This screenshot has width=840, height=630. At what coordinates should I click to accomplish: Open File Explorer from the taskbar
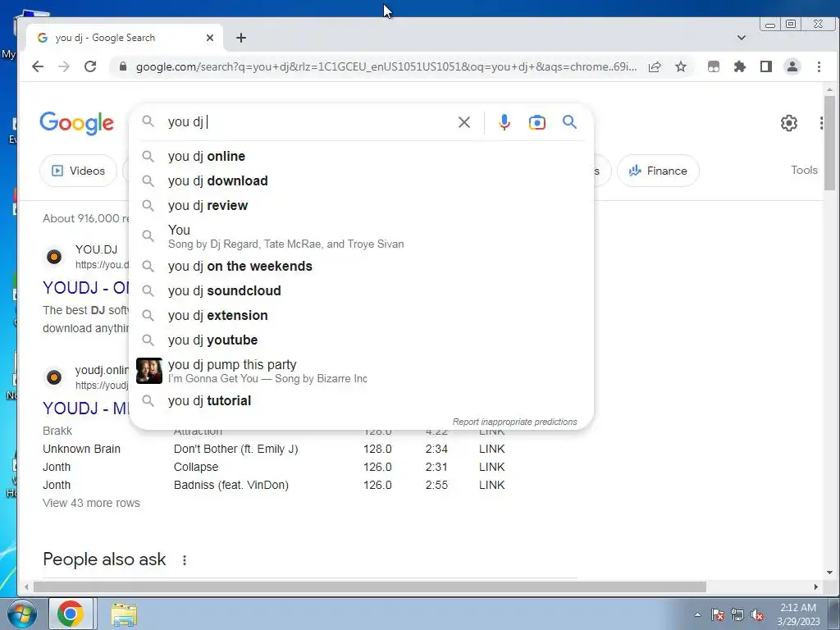coord(124,614)
